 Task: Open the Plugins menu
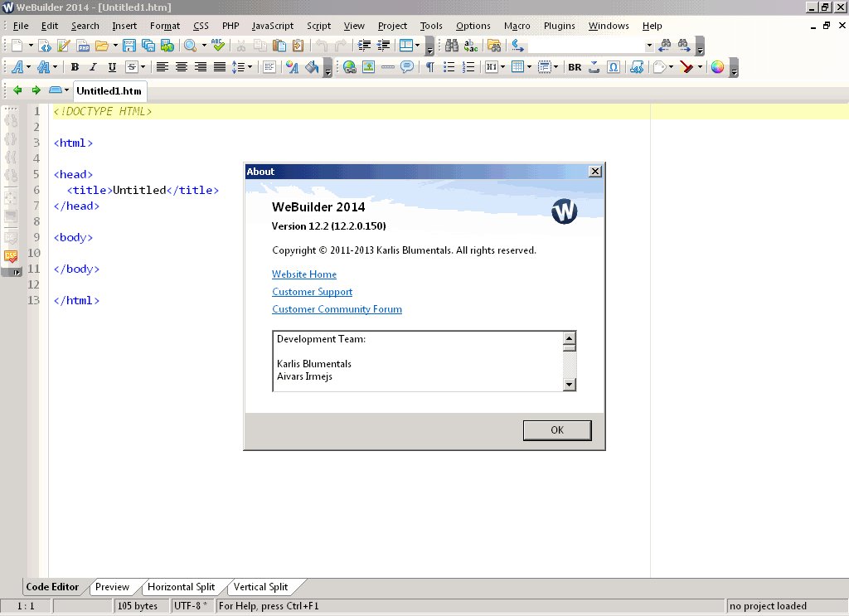pos(560,26)
